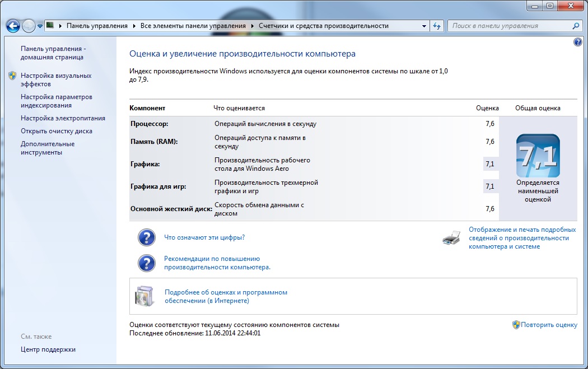Image resolution: width=588 pixels, height=369 pixels.
Task: Open Дополнительные инструменты link
Action: (48, 148)
